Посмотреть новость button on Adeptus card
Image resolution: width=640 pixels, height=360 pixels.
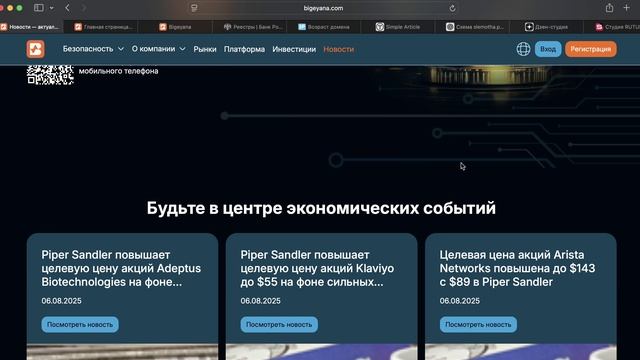pos(80,324)
